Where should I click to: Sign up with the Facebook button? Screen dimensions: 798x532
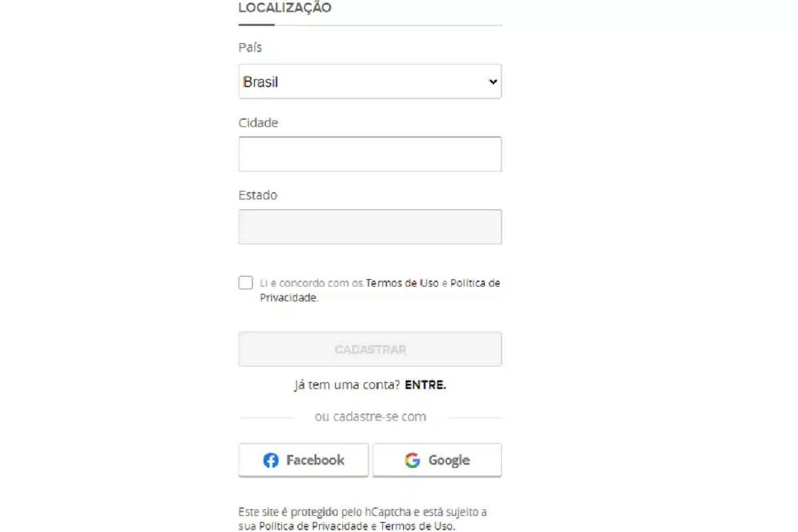[303, 460]
